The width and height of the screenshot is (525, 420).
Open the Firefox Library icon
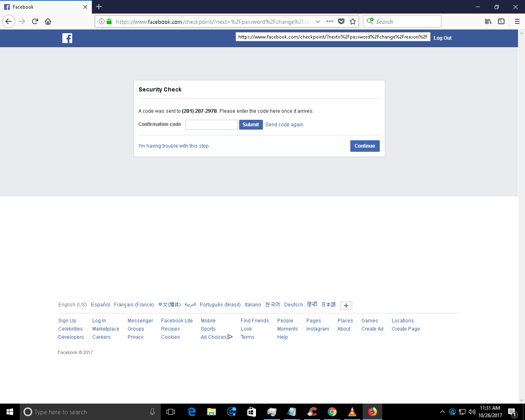click(488, 21)
